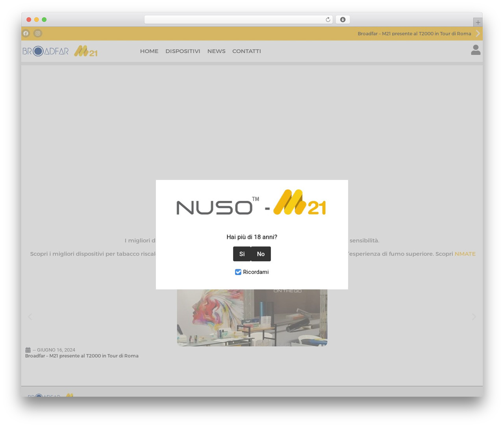Click the M21 logo in header
Screen dimensions: 504x427
pos(86,51)
